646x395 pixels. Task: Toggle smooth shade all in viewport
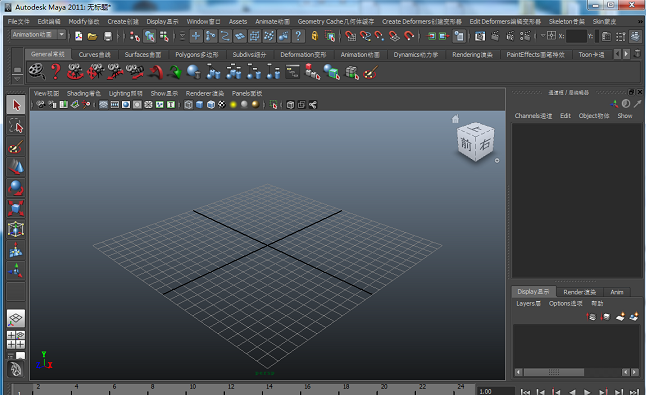pyautogui.click(x=199, y=105)
